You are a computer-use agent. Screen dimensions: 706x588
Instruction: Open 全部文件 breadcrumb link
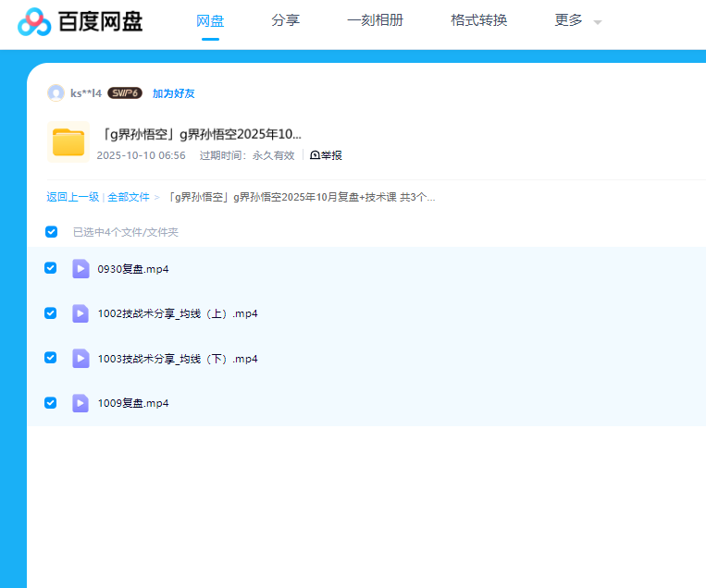point(128,197)
